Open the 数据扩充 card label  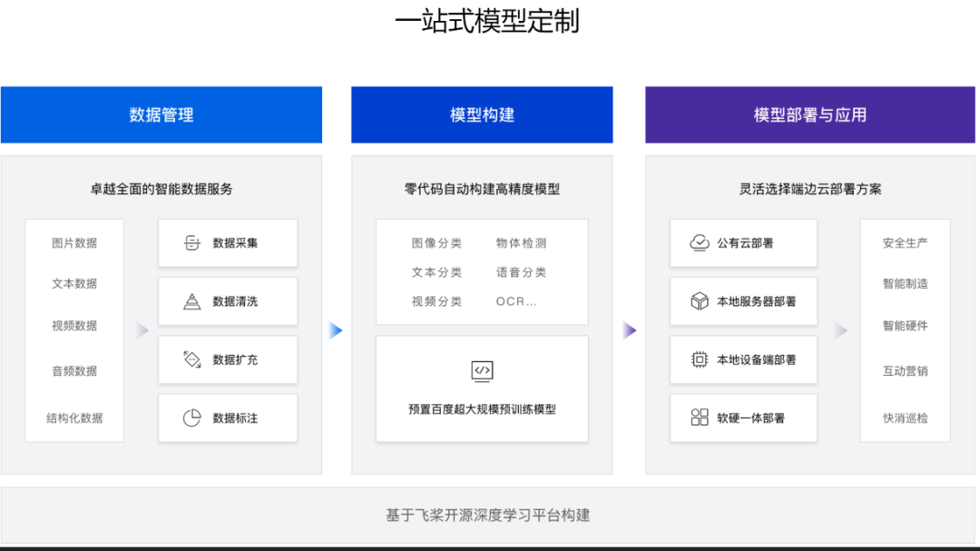coord(235,359)
